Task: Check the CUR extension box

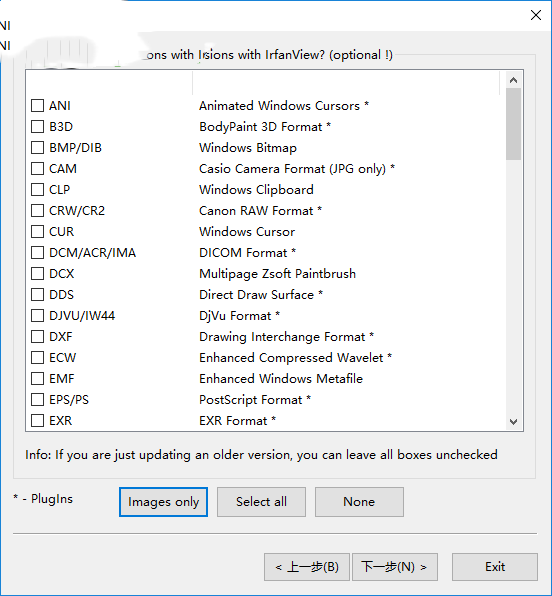Action: click(37, 231)
